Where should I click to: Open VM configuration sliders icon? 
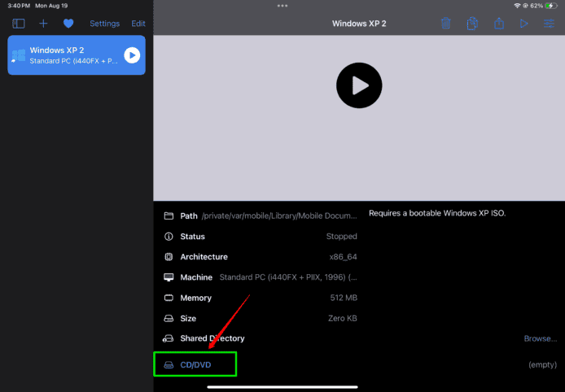[x=549, y=24]
